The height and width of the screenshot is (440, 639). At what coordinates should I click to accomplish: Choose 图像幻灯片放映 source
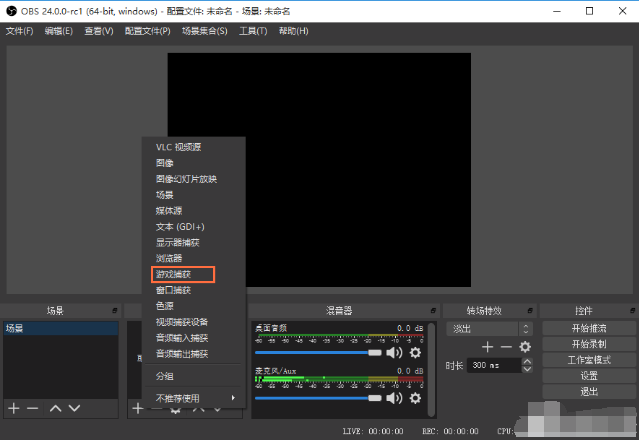pyautogui.click(x=186, y=179)
